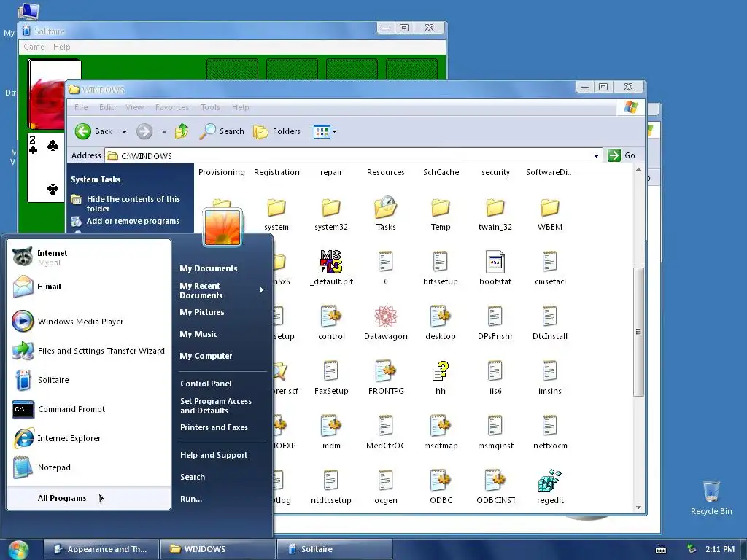The width and height of the screenshot is (747, 560).
Task: Select the bootstat file icon
Action: [495, 262]
